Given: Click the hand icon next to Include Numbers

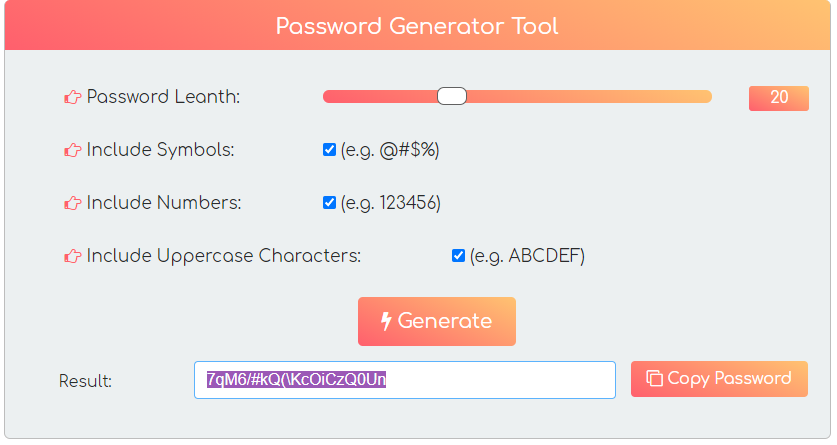Looking at the screenshot, I should (x=73, y=203).
